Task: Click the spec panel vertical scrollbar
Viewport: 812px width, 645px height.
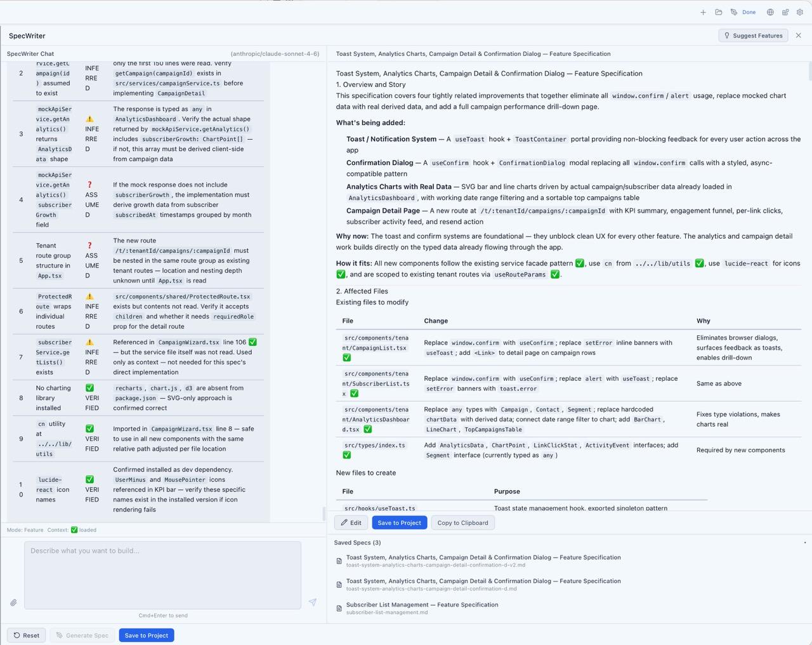Action: pyautogui.click(x=809, y=71)
